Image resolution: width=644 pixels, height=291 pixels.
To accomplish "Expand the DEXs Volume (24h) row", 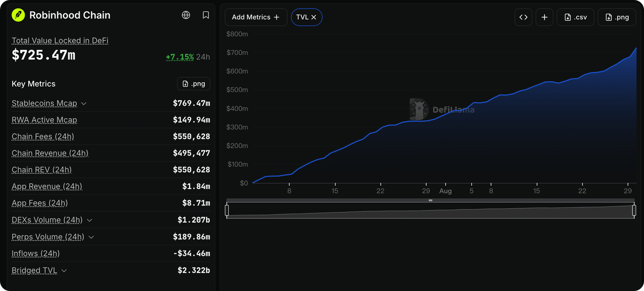I will point(90,220).
